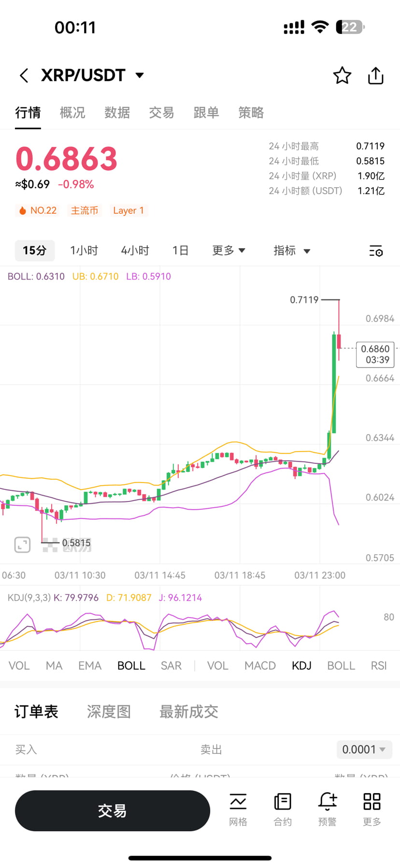
Task: Toggle main chart BOLL indicator
Action: click(x=131, y=666)
